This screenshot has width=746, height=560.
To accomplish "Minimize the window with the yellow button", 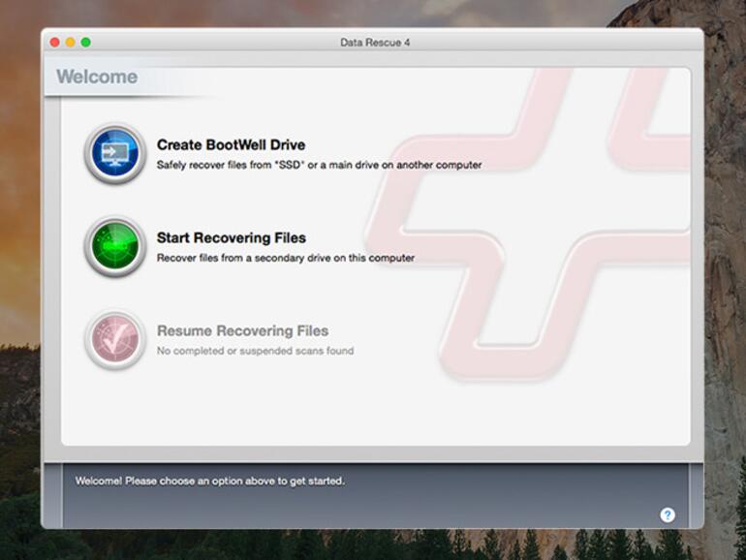I will coord(71,43).
